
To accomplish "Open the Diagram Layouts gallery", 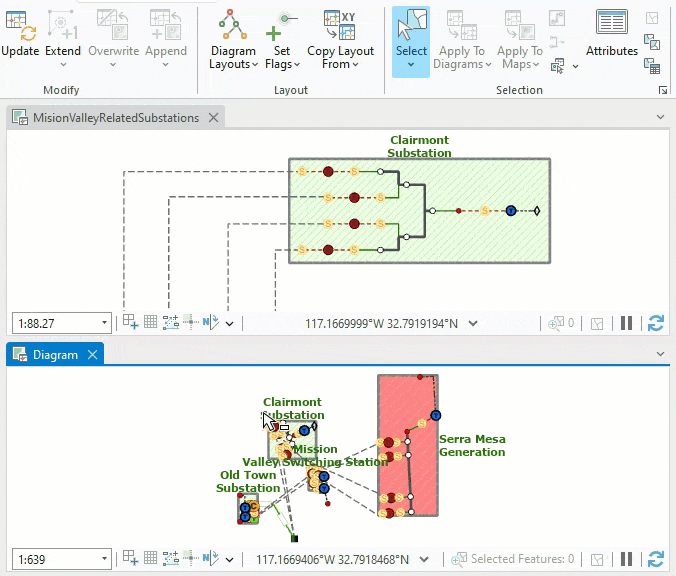I will pos(233,39).
